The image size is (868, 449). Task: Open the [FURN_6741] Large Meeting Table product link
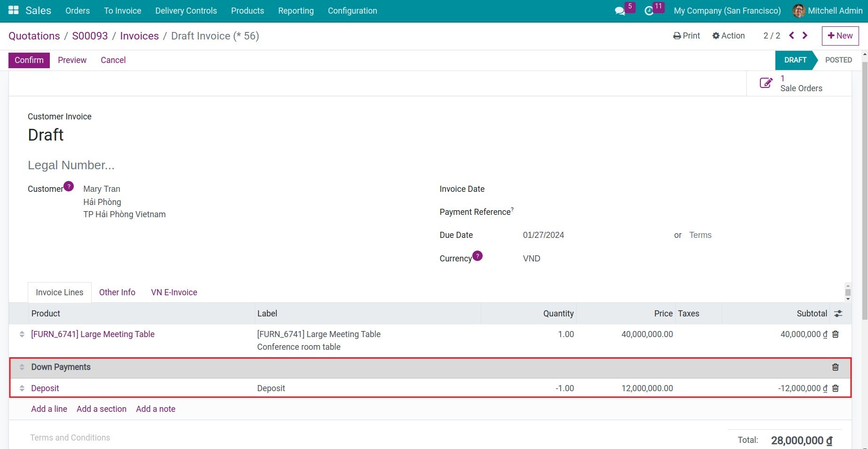click(93, 334)
